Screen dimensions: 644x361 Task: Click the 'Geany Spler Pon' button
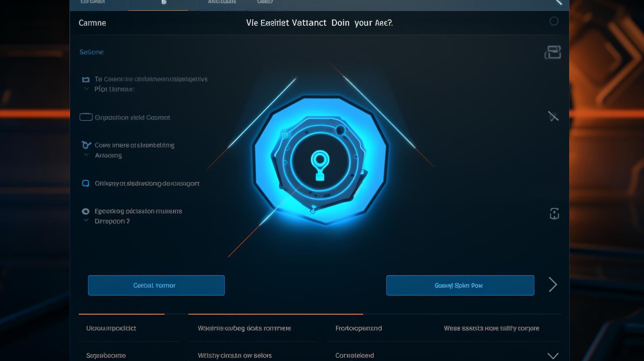460,285
